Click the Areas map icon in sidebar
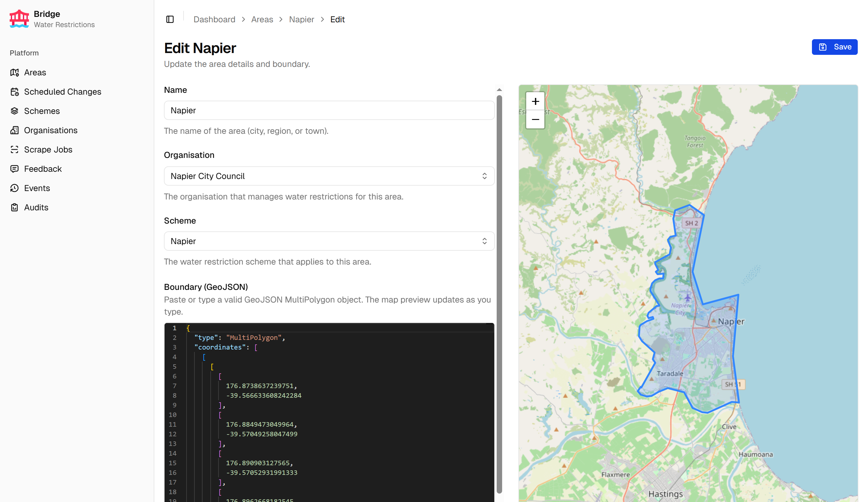 click(x=14, y=72)
